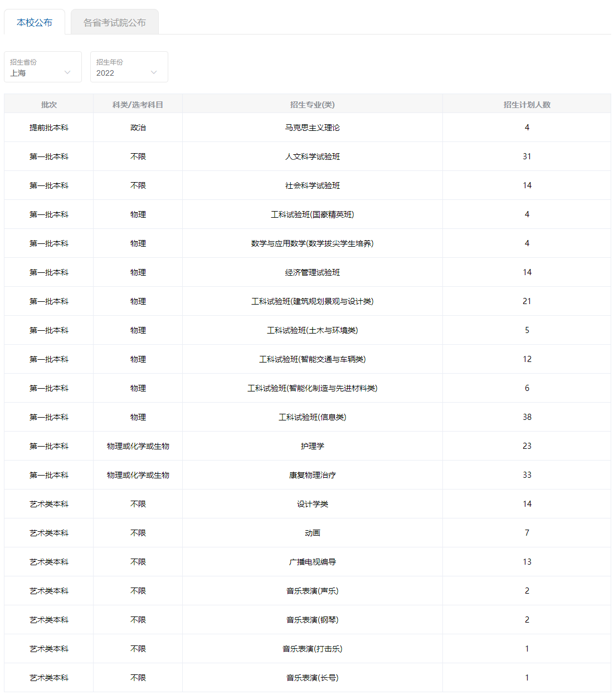This screenshot has height=700, width=614.
Task: Click the 社会科学试验班 row entry
Action: (x=312, y=185)
